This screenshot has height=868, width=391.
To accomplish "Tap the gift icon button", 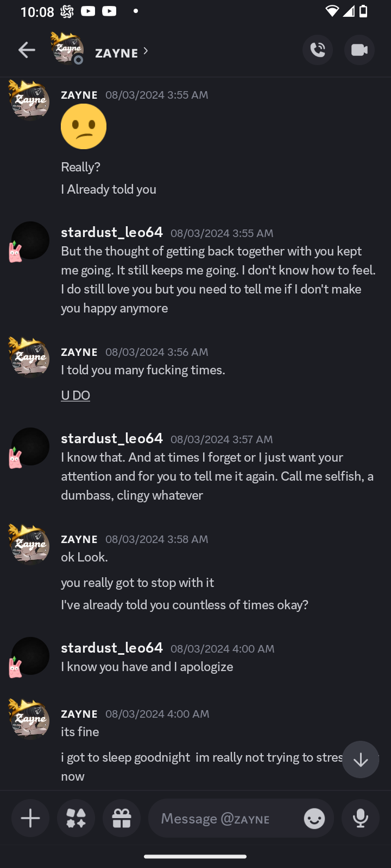I will [122, 818].
